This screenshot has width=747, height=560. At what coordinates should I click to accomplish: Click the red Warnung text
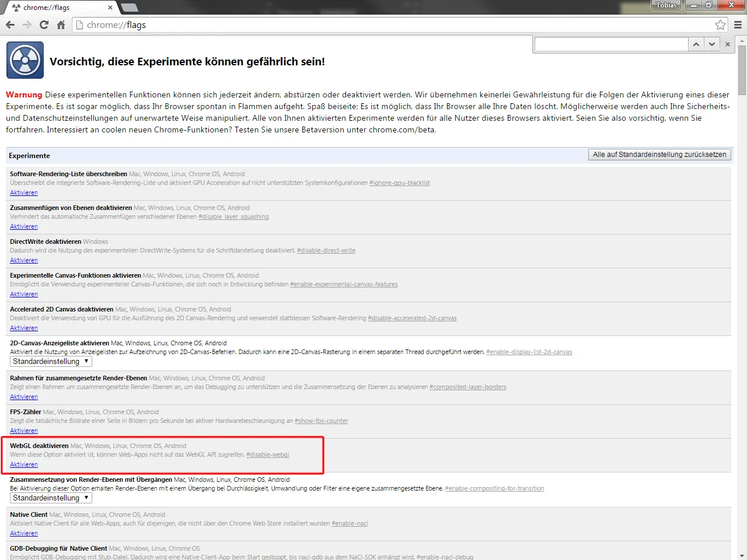click(24, 94)
